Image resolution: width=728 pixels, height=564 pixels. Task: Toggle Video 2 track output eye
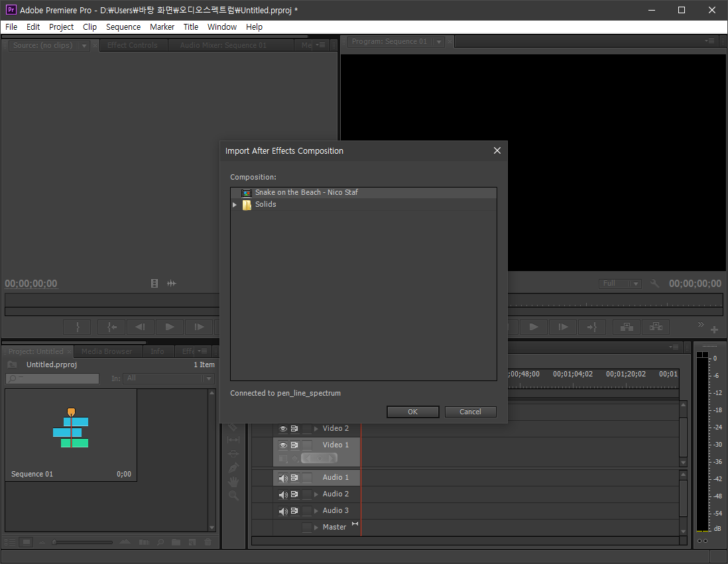283,428
